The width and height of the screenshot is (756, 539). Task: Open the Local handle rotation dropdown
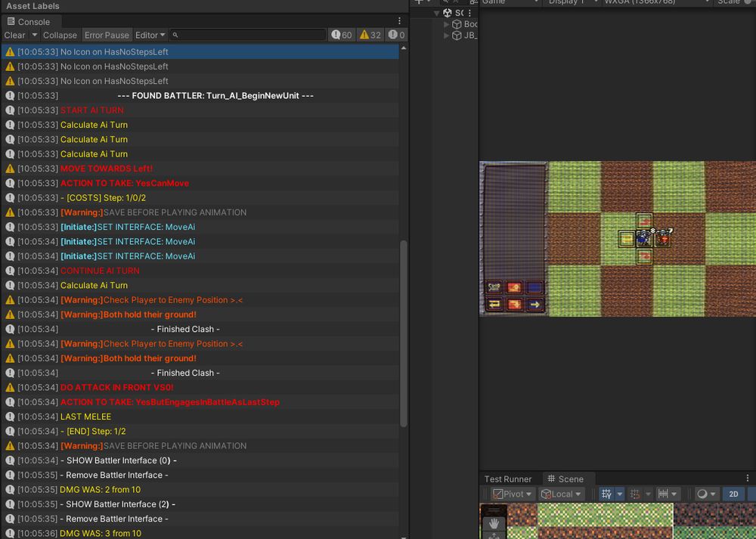tap(562, 494)
